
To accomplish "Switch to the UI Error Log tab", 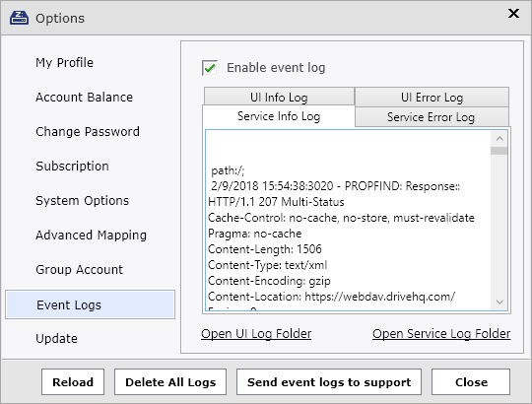I will point(432,98).
